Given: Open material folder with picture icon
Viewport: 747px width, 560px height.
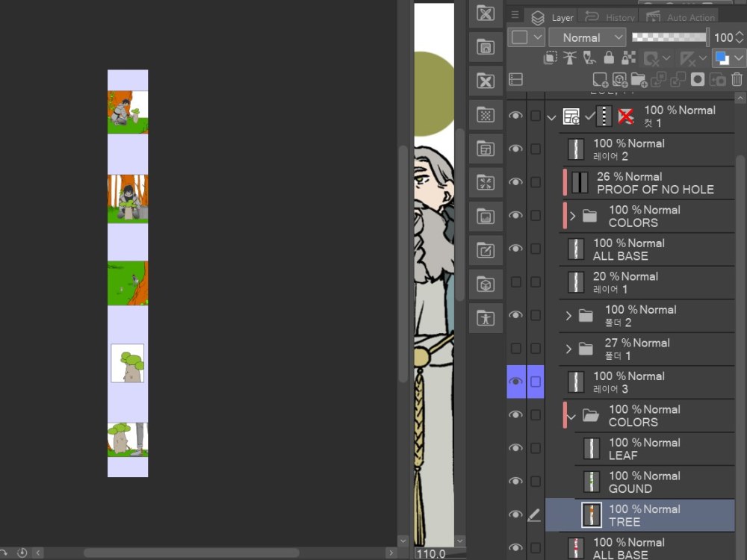Looking at the screenshot, I should coord(486,217).
